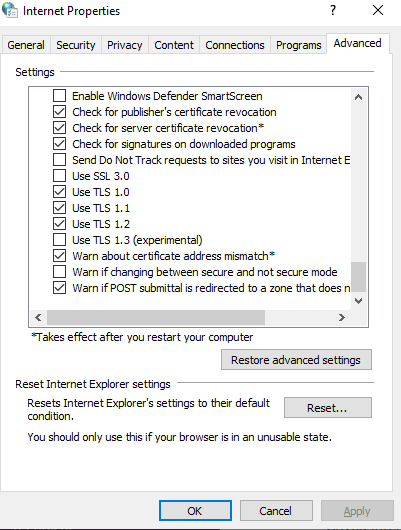This screenshot has height=530, width=401.
Task: Uncheck Use TLS 1.0 option
Action: coord(60,192)
